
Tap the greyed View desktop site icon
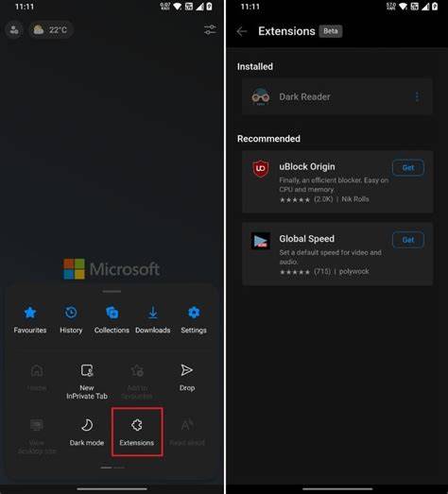point(37,425)
